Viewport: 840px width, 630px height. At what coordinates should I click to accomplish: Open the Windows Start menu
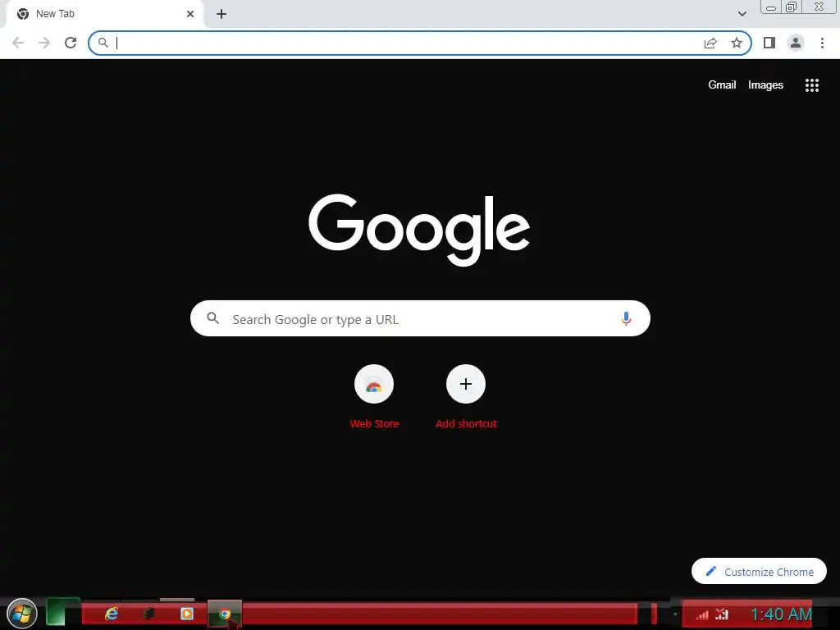[22, 614]
